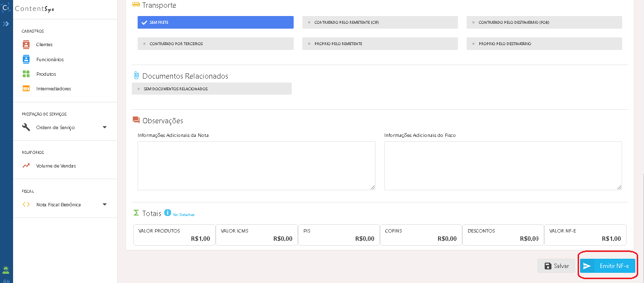
Task: Click the user profile icon at bottom-left
Action: click(x=6, y=270)
